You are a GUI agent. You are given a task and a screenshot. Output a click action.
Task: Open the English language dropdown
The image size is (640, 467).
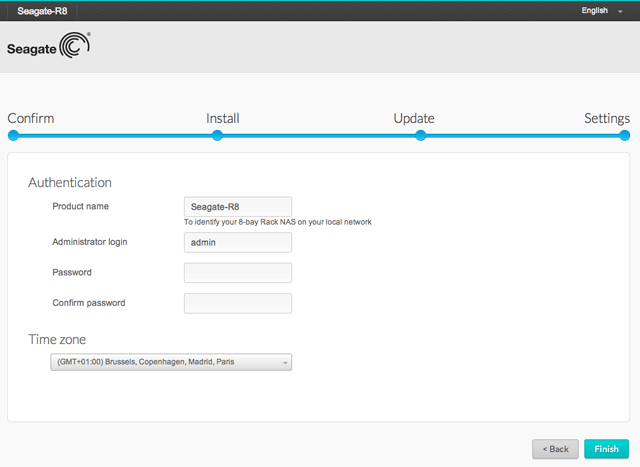coord(601,10)
